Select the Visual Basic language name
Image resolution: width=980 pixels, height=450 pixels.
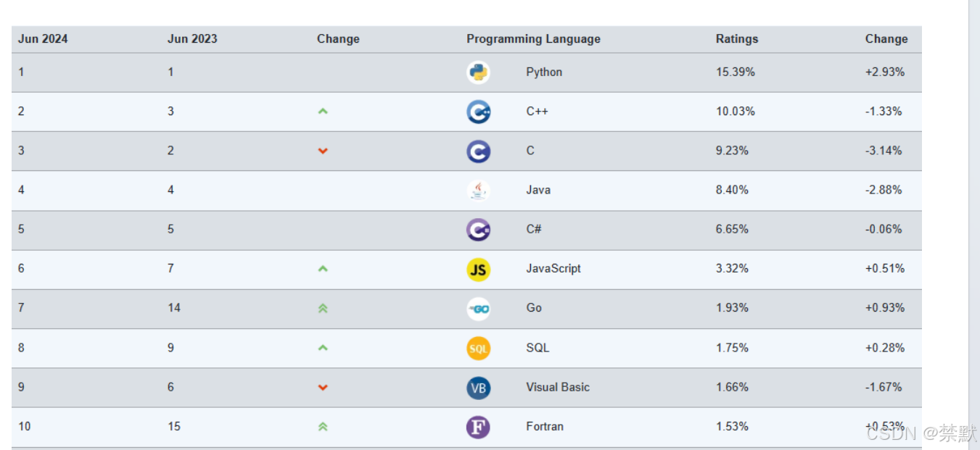[x=558, y=387]
